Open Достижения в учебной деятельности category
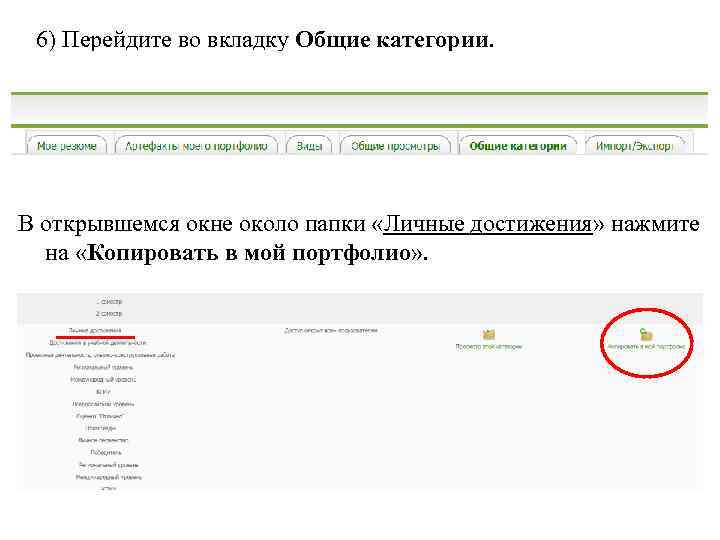720x540 pixels. (97, 343)
